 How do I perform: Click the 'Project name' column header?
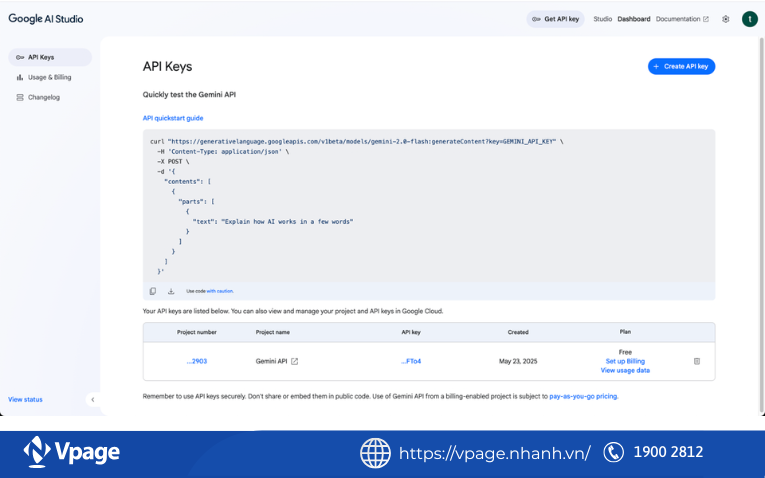[273, 332]
